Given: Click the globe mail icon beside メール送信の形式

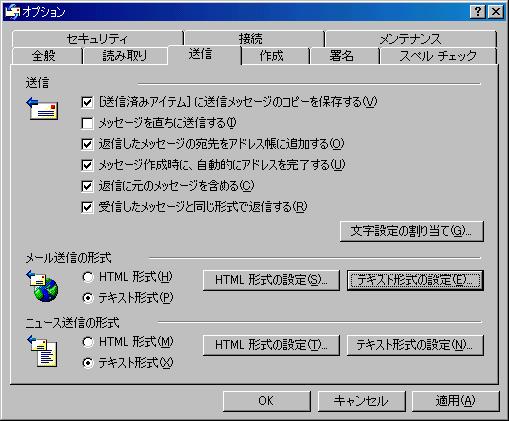Looking at the screenshot, I should click(x=42, y=286).
